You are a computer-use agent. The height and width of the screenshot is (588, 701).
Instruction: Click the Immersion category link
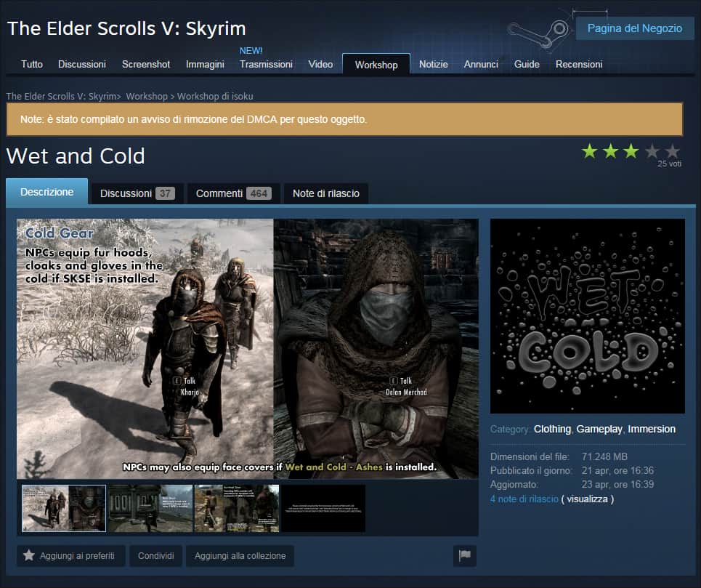point(652,430)
